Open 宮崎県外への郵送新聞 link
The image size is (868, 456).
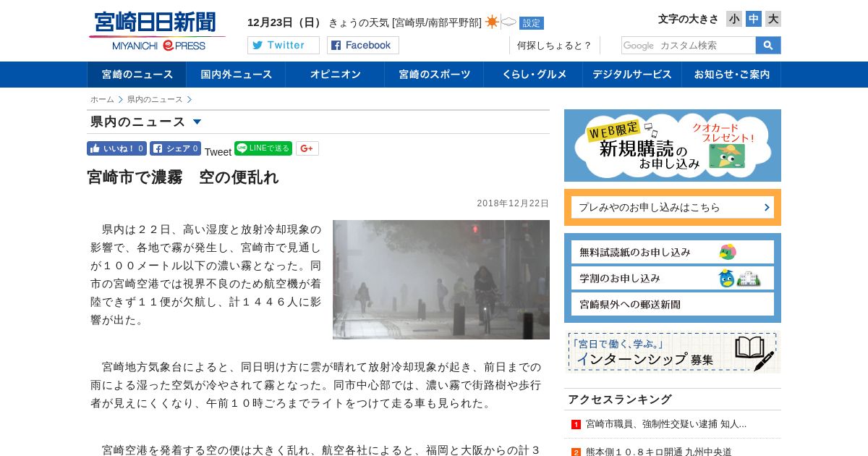(x=673, y=304)
